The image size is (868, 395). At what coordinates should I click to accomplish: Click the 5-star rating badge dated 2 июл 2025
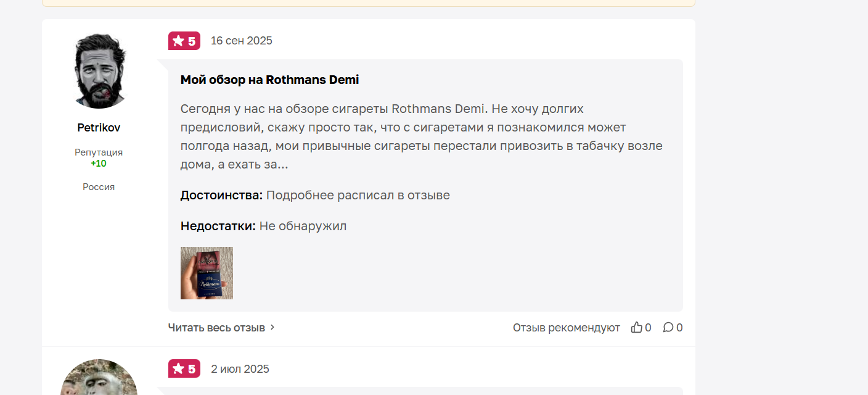[184, 368]
